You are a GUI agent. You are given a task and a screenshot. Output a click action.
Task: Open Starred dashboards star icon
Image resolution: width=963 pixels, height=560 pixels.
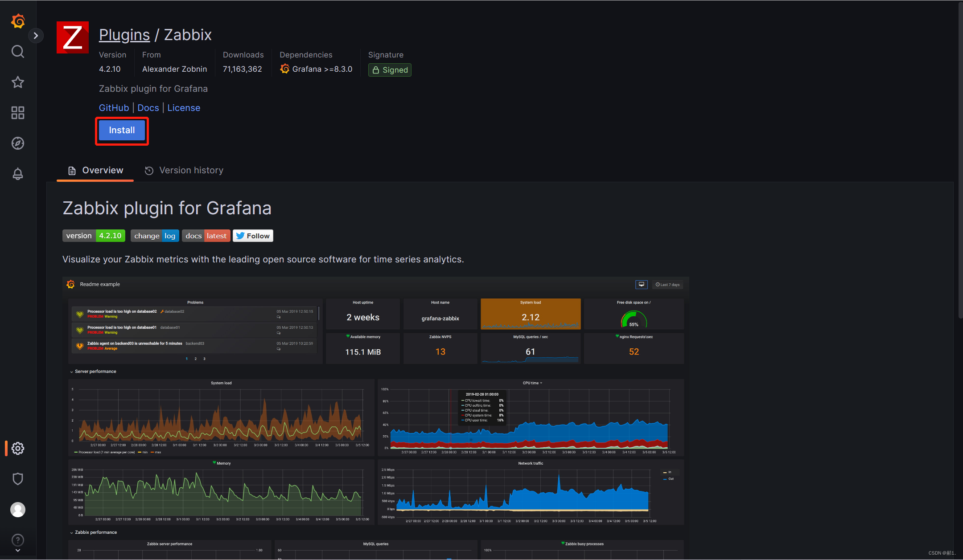point(18,82)
